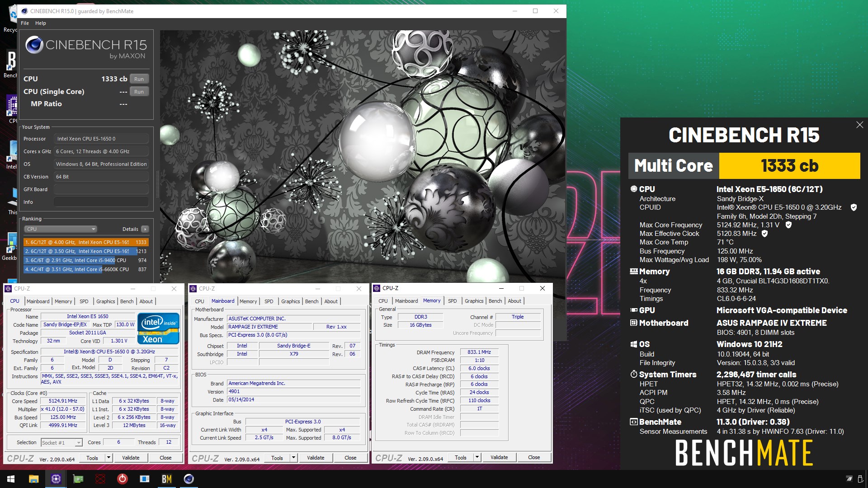Close the BenchMate result panel
868x488 pixels.
[859, 125]
